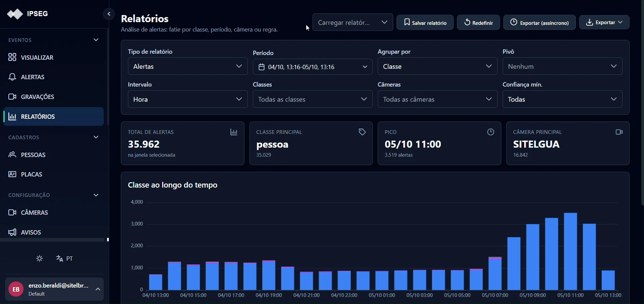Click the Alertas bell icon

coord(12,77)
